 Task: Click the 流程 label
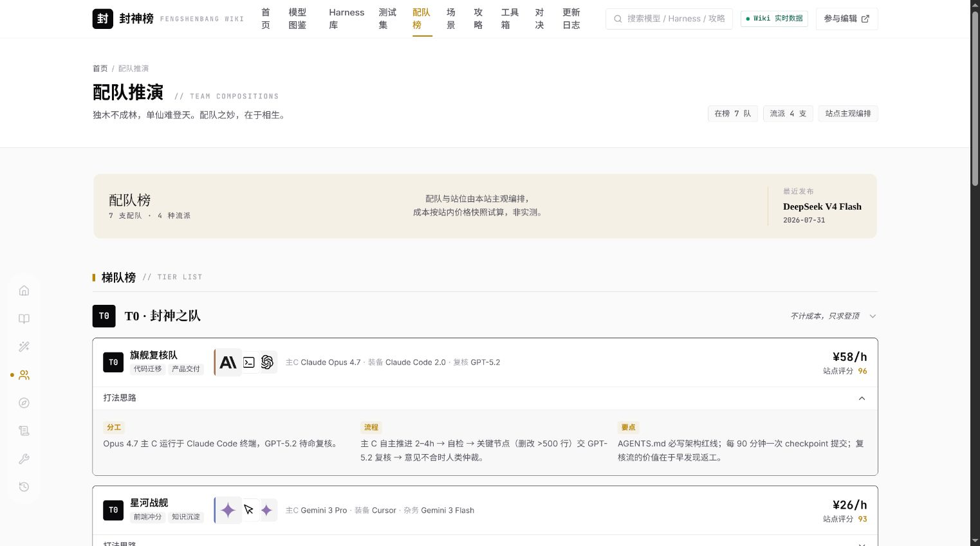tap(371, 428)
